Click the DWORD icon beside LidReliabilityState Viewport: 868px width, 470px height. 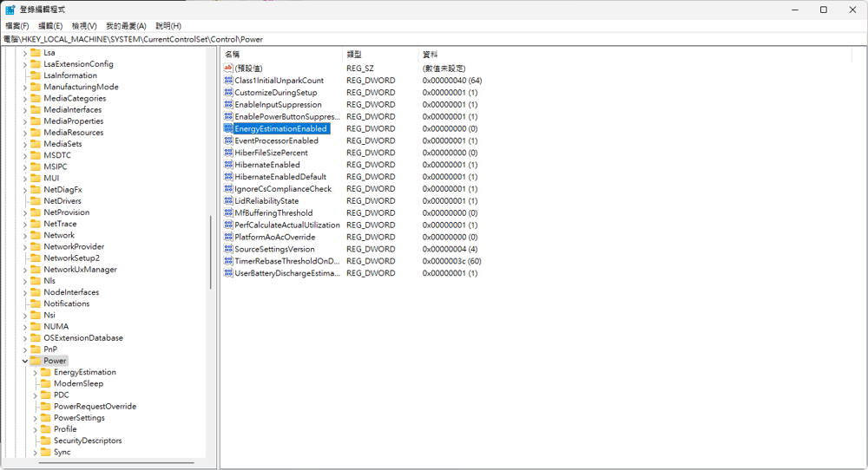pos(228,201)
